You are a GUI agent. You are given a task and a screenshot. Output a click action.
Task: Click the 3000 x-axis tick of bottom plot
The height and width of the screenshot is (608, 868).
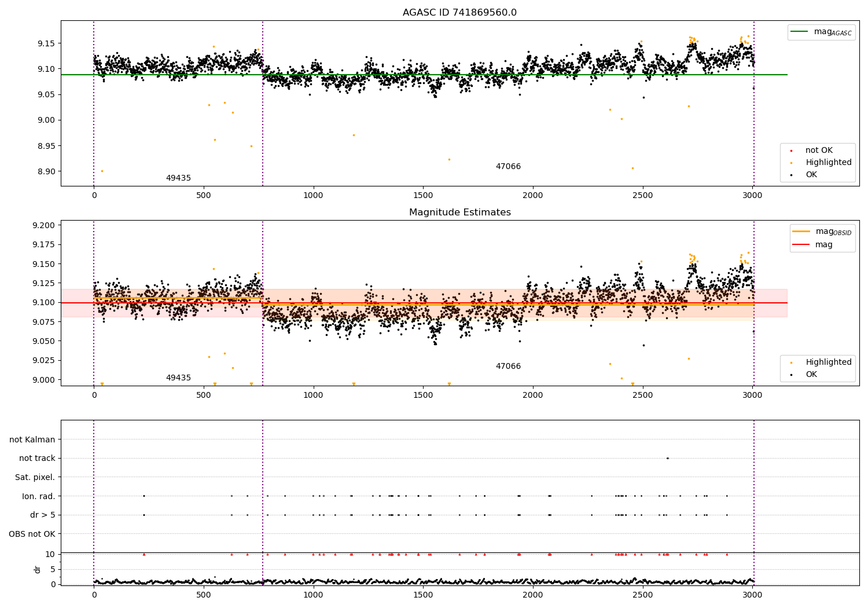point(752,594)
